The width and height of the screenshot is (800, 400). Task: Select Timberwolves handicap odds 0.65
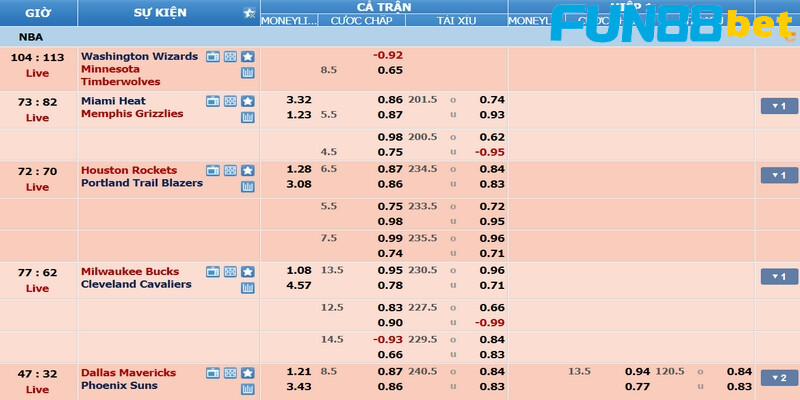tap(390, 70)
